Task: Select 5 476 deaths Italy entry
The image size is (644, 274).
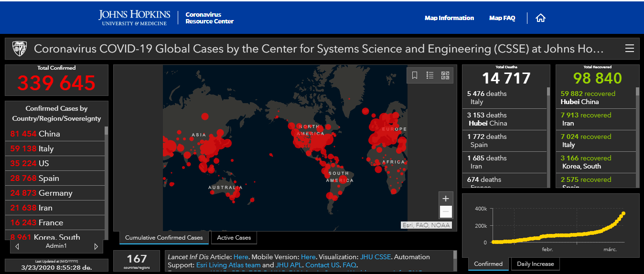Action: [504, 98]
